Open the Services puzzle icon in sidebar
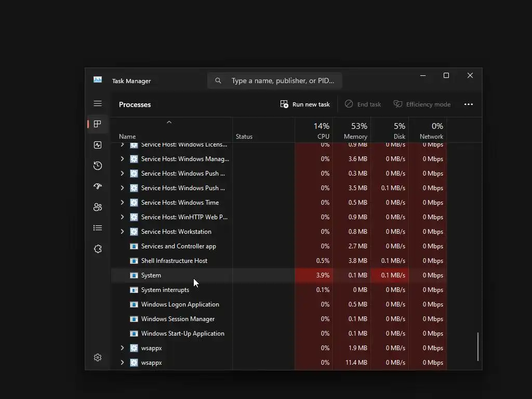Image resolution: width=532 pixels, height=399 pixels. coord(98,249)
